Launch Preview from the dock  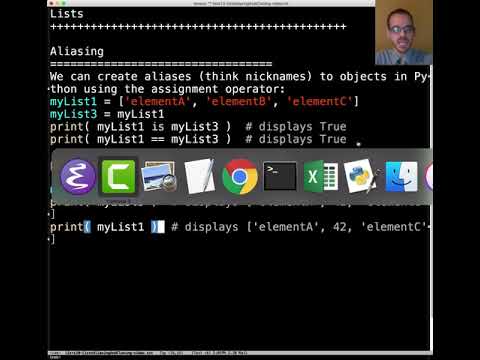pos(159,177)
